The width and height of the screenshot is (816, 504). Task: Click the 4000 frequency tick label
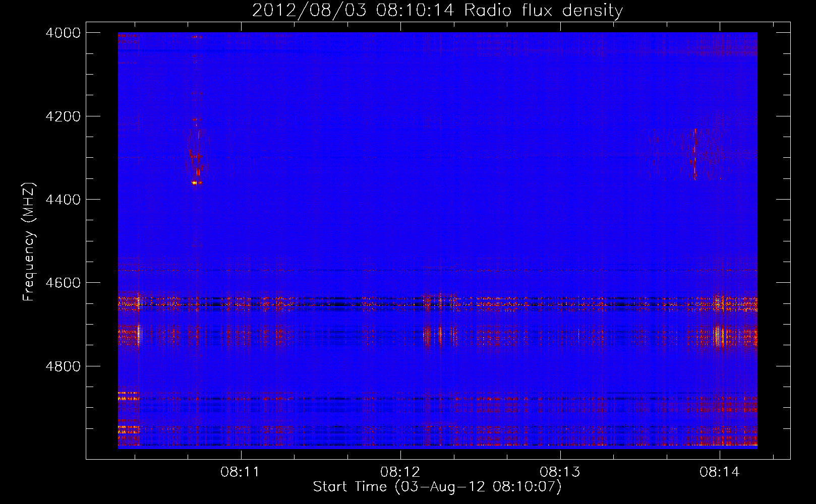coord(63,33)
